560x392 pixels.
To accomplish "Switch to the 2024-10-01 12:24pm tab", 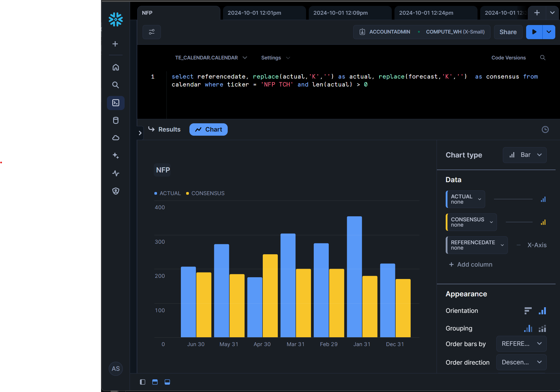I will pos(436,13).
